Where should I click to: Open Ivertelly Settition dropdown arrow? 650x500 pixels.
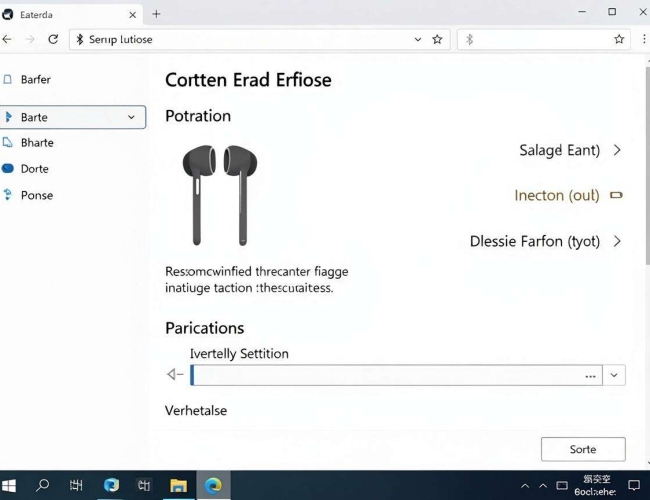(614, 375)
